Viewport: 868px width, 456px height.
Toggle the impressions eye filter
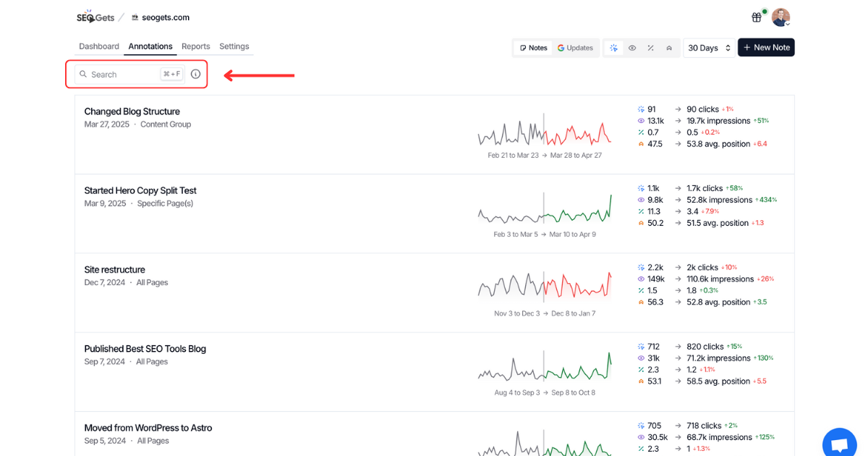click(632, 48)
